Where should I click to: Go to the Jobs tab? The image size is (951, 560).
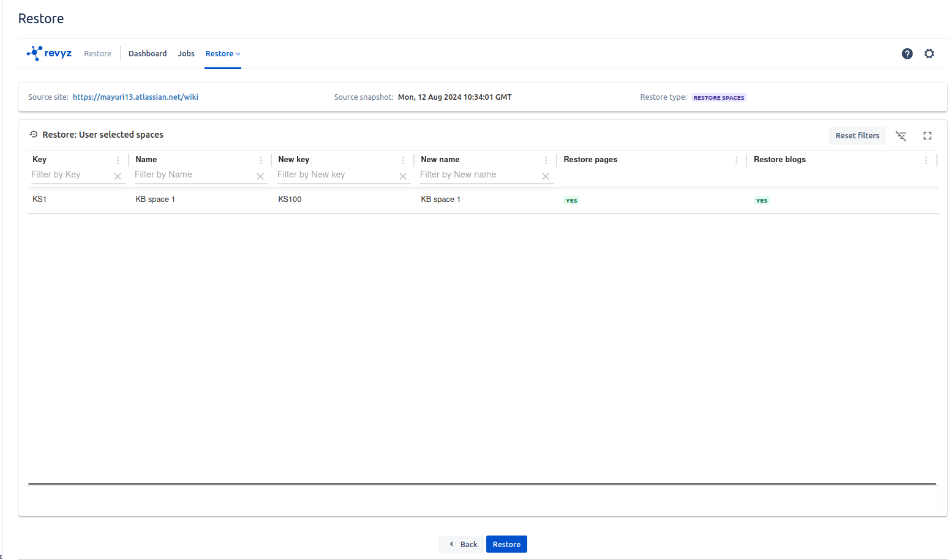(186, 54)
